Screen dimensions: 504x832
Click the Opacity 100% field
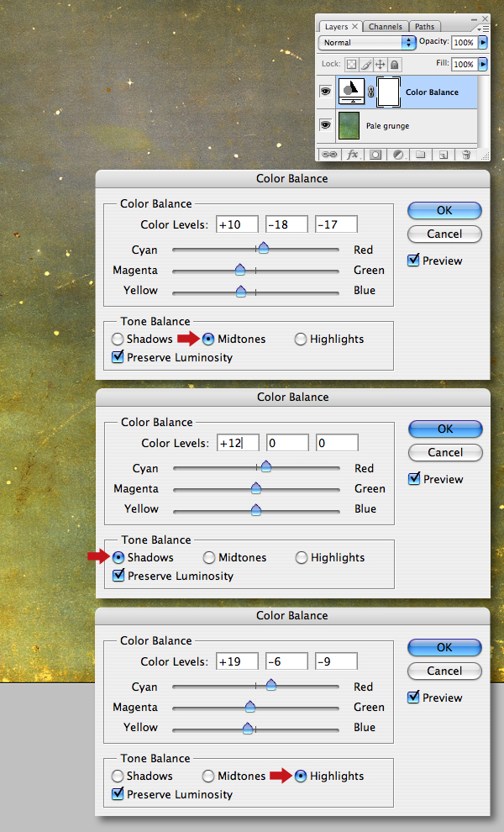click(x=464, y=42)
